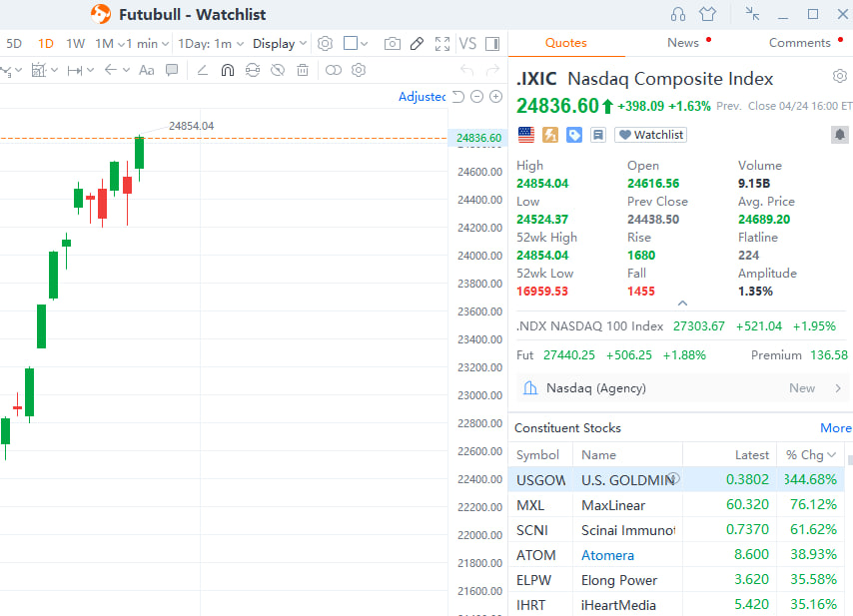Viewport: 853px width, 616px height.
Task: Select IHRT iHeartMedia row
Action: coord(676,605)
